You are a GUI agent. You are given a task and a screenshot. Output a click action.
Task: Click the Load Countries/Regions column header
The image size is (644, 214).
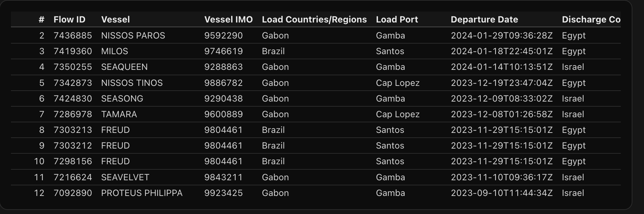click(x=314, y=19)
